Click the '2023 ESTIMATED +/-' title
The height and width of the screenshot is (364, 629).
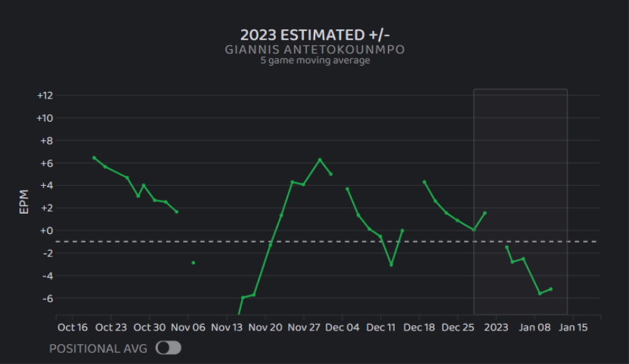[315, 35]
